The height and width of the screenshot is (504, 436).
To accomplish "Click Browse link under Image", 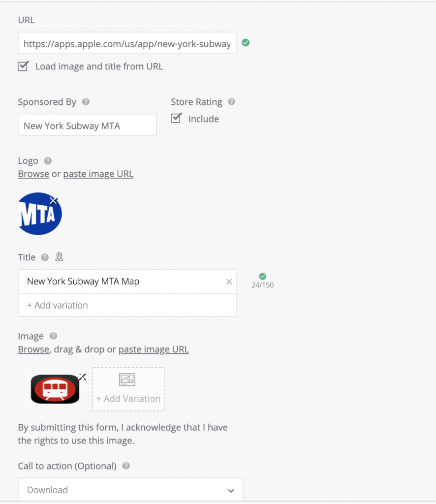I will pos(33,349).
